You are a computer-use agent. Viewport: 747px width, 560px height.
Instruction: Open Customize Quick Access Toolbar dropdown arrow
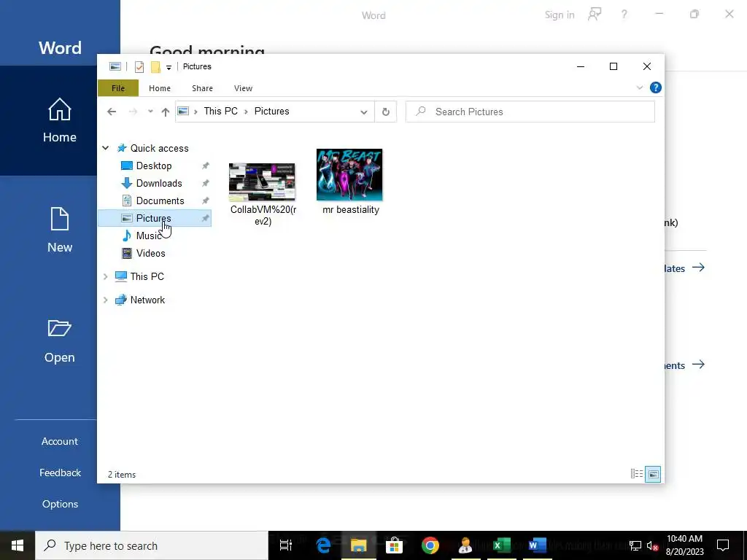(x=169, y=67)
